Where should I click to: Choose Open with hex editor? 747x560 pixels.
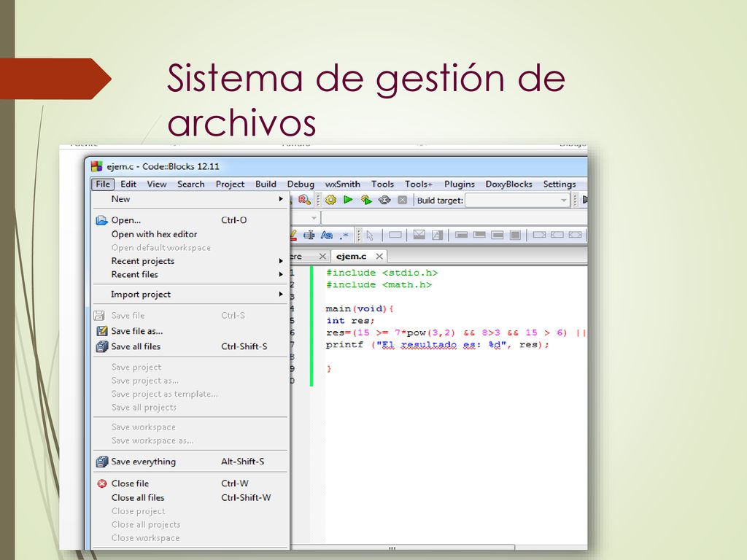(x=190, y=234)
